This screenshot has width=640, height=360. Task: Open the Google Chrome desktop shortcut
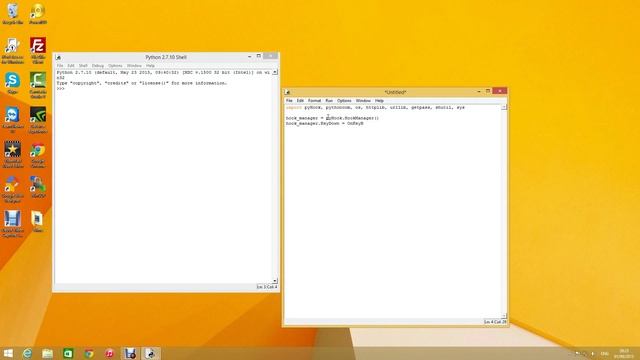click(38, 155)
